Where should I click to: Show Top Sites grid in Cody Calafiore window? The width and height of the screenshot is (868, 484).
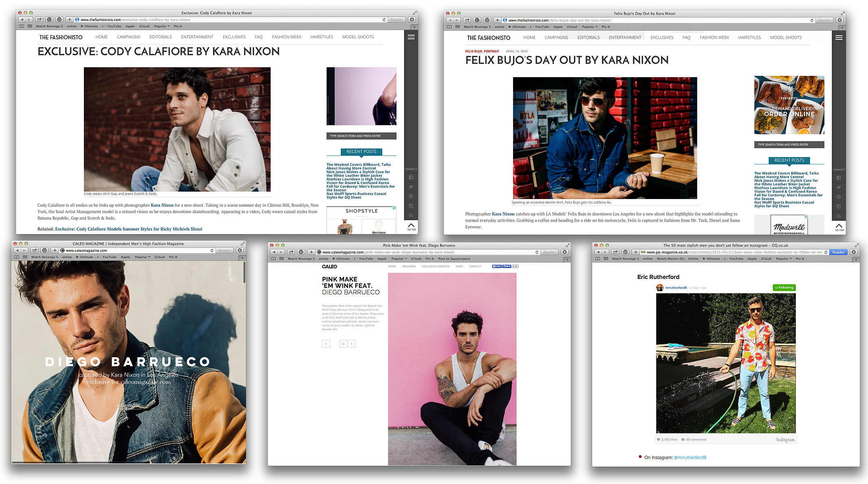(x=30, y=26)
